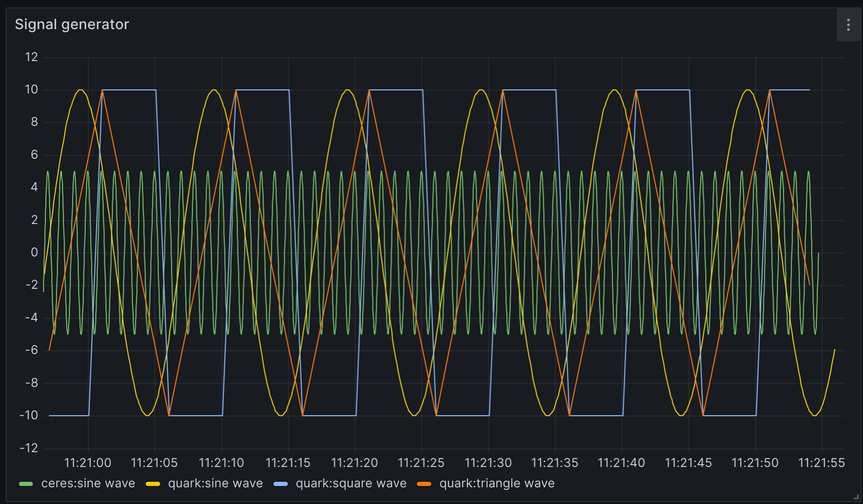The height and width of the screenshot is (504, 863).
Task: Click the blue quark:square wave color swatch
Action: (280, 484)
